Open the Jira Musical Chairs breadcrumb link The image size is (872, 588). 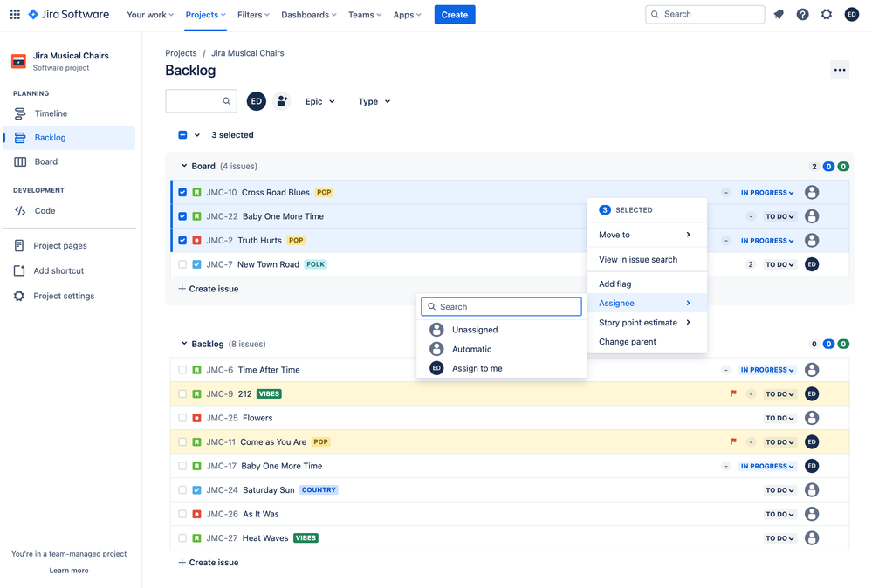pyautogui.click(x=248, y=53)
